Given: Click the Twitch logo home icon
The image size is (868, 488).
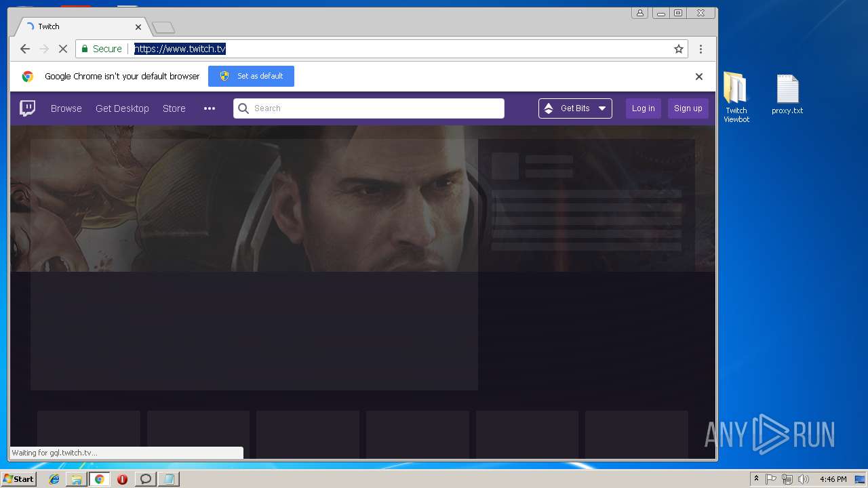Looking at the screenshot, I should (27, 108).
